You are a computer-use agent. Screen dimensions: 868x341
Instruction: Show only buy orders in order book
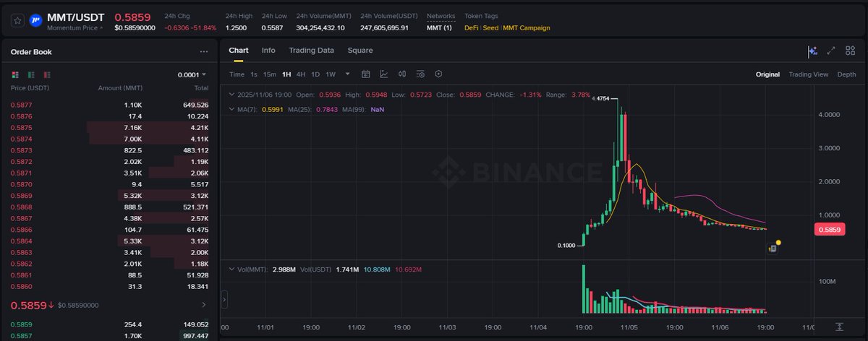coord(31,74)
